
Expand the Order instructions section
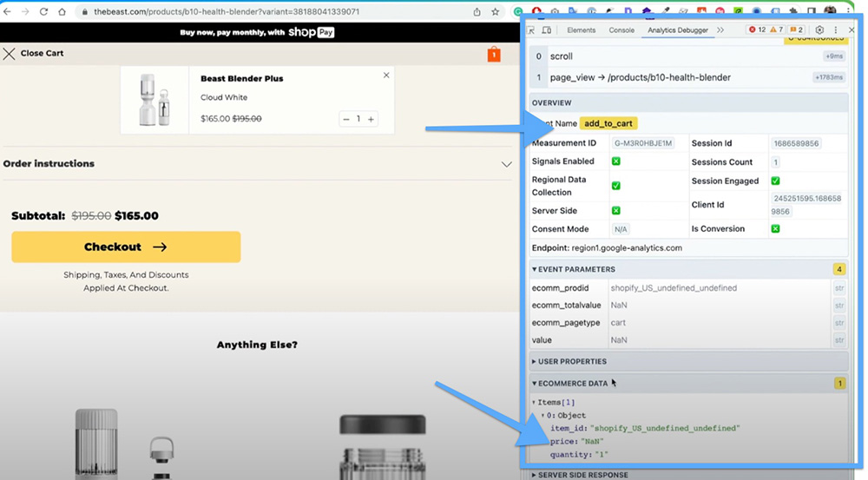point(258,164)
